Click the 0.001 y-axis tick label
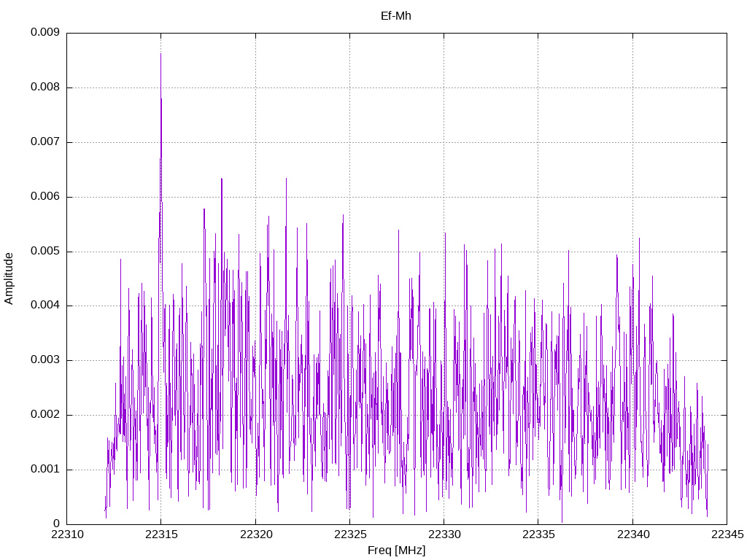747x560 pixels. coord(44,470)
